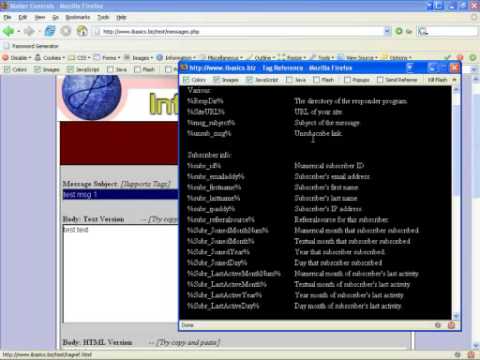Open the Edit menu

pyautogui.click(x=23, y=17)
